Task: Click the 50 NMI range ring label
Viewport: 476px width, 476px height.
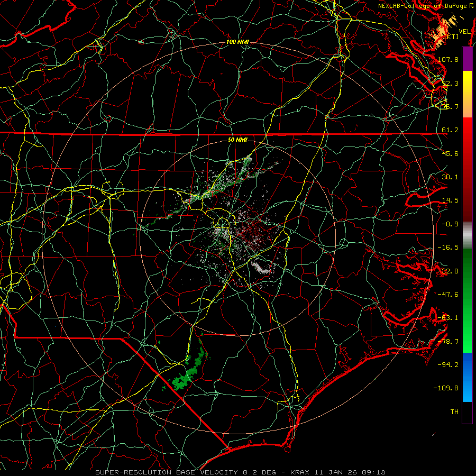Action: (x=237, y=140)
